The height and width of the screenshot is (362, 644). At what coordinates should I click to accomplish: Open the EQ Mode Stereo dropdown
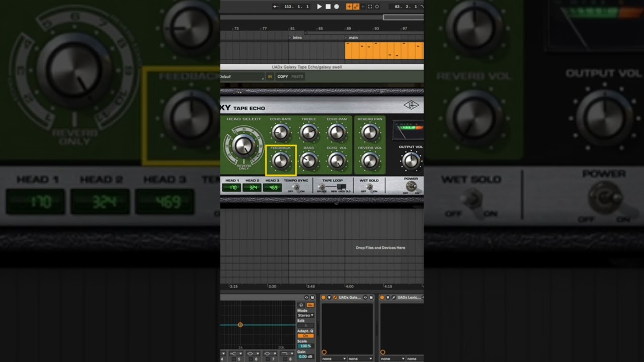305,315
